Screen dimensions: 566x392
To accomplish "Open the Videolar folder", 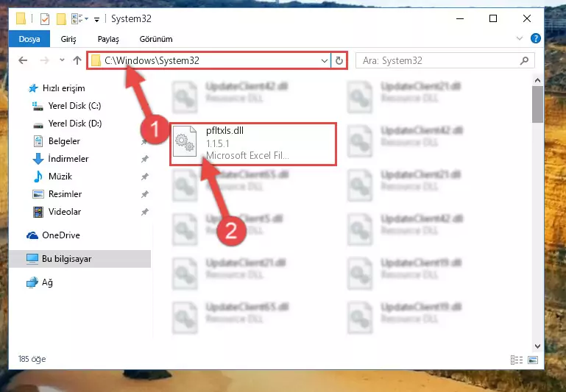I will (x=65, y=212).
